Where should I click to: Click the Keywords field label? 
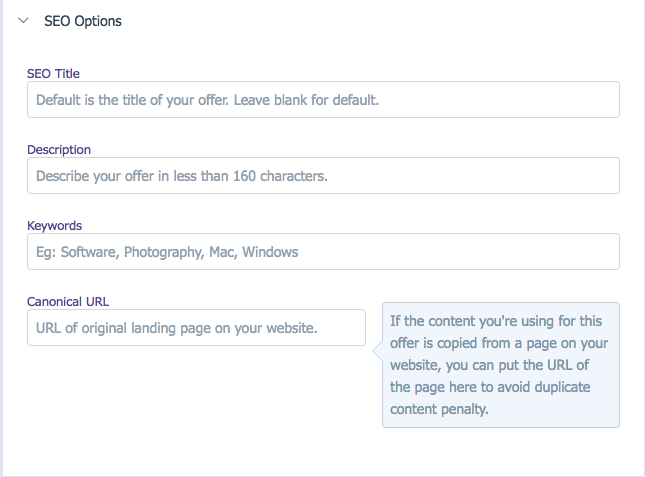click(54, 225)
